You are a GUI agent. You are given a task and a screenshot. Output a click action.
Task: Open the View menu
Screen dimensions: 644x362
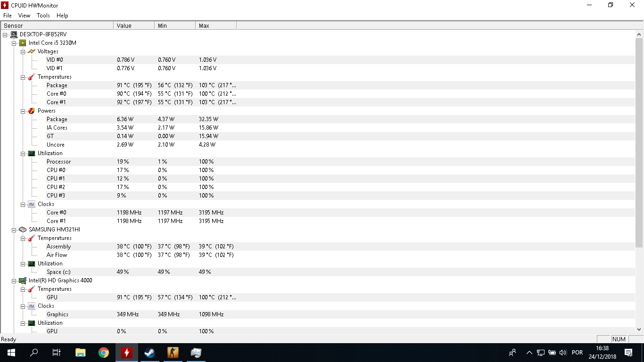(x=24, y=16)
